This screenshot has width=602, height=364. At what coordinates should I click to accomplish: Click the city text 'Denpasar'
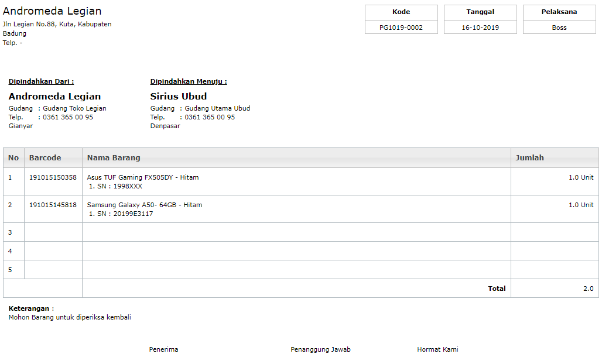click(x=165, y=126)
